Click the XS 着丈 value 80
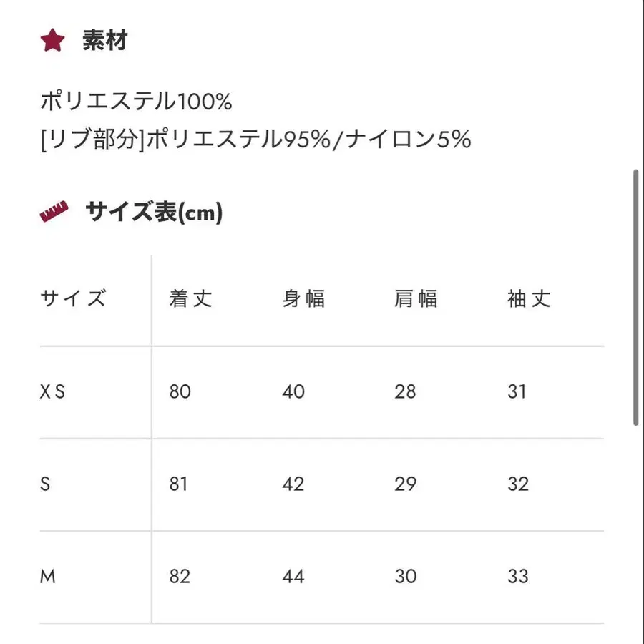 180,391
